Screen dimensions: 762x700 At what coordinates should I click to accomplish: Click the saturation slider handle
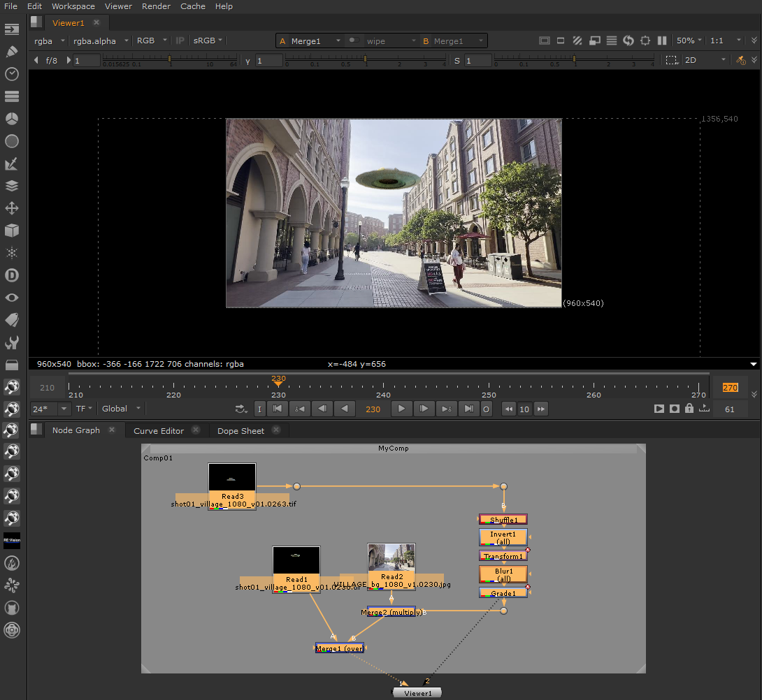click(x=575, y=59)
